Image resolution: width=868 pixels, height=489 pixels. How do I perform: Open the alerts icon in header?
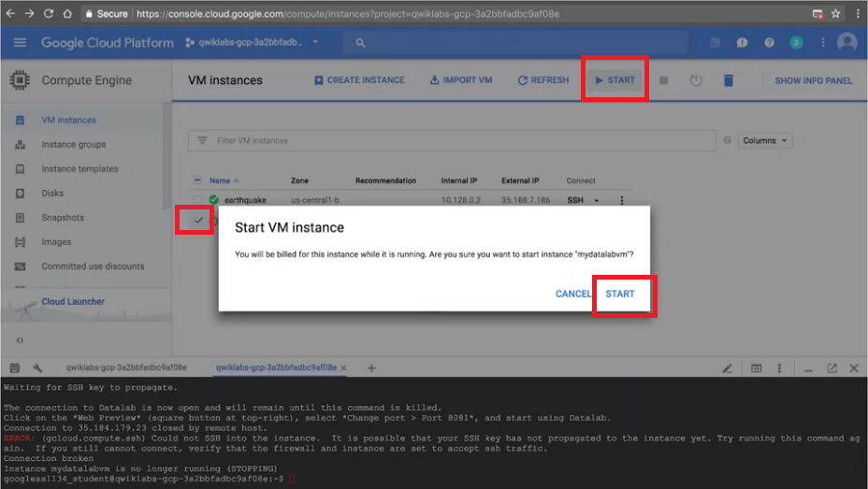coord(742,43)
